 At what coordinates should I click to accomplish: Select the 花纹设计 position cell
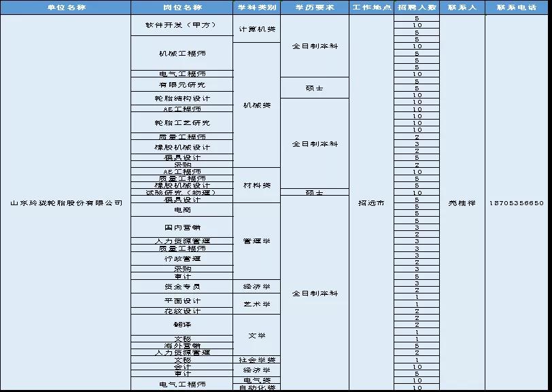182,310
